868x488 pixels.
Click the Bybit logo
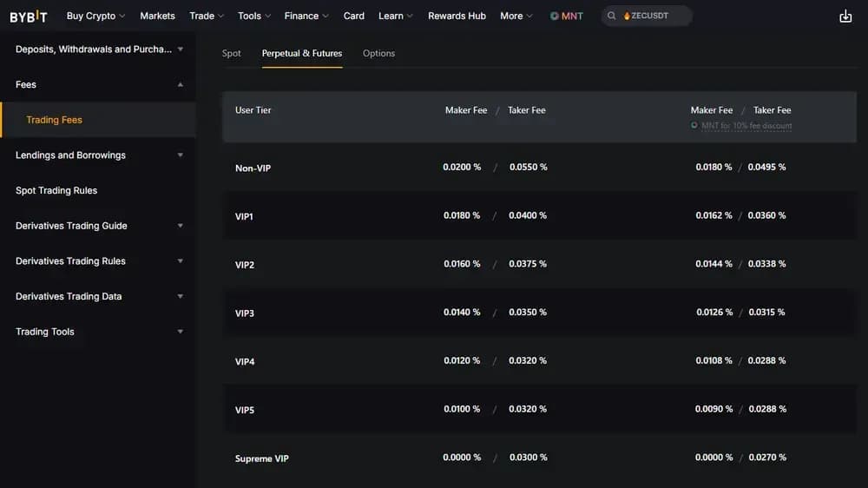tap(29, 16)
